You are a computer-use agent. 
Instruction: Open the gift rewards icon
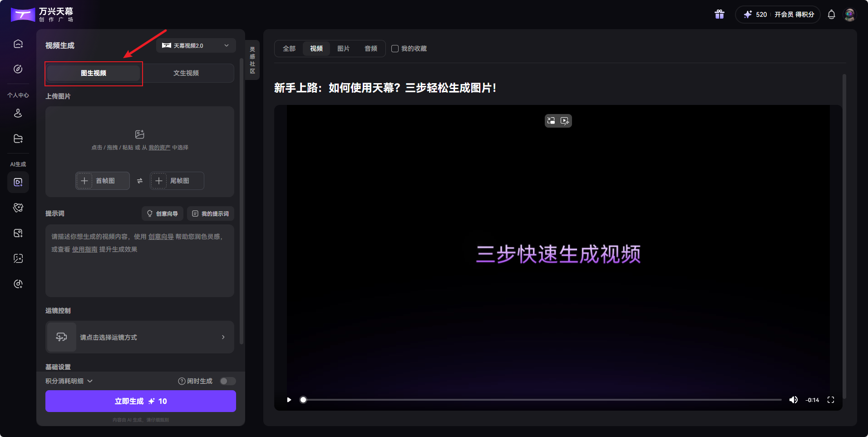[720, 14]
